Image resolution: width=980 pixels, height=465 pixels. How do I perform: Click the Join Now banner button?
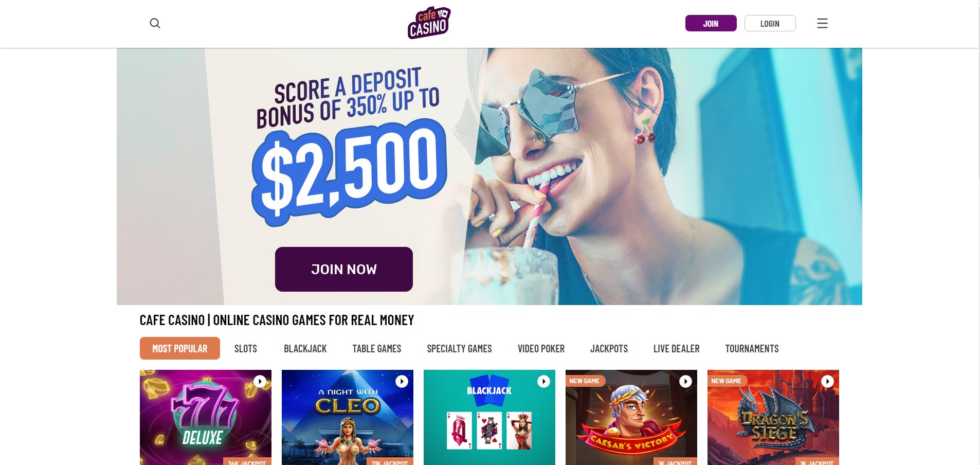click(x=344, y=269)
